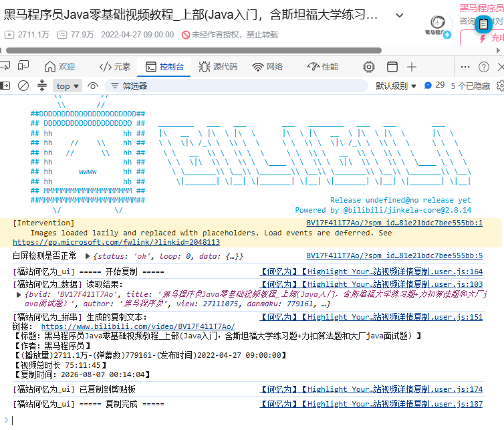The width and height of the screenshot is (504, 430).
Task: Click the live expression eye icon
Action: pos(92,86)
